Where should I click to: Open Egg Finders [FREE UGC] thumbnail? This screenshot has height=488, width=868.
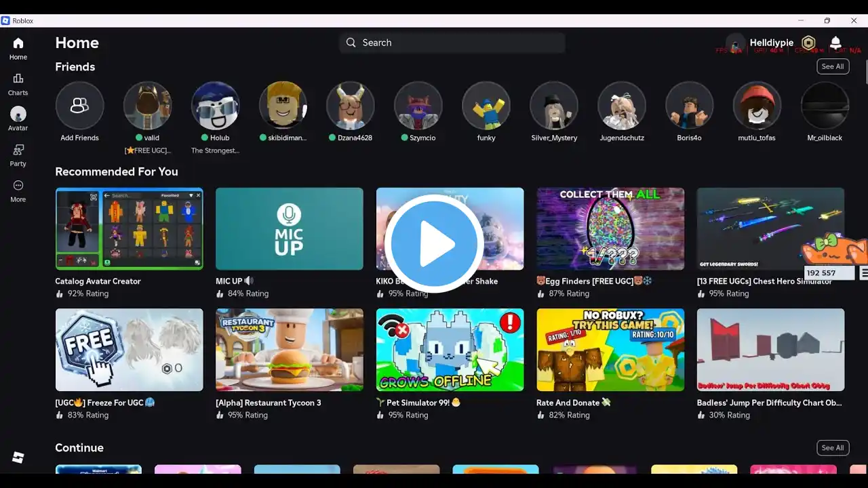click(x=610, y=229)
